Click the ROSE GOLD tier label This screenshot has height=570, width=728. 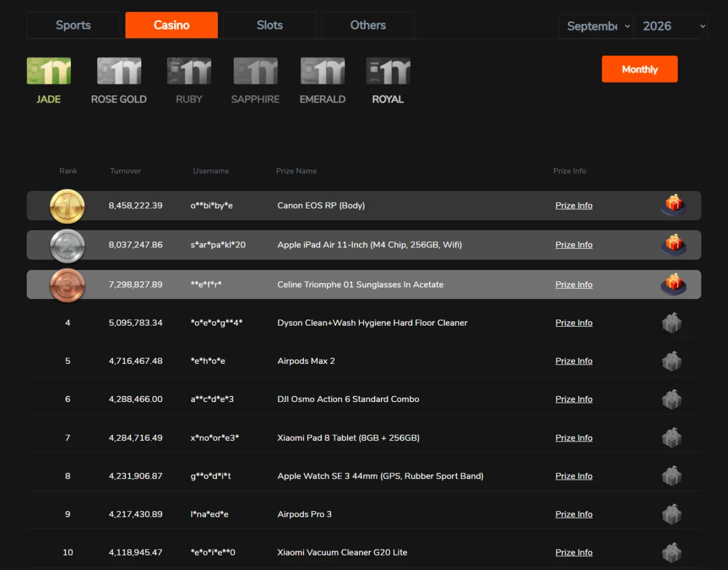tap(119, 99)
